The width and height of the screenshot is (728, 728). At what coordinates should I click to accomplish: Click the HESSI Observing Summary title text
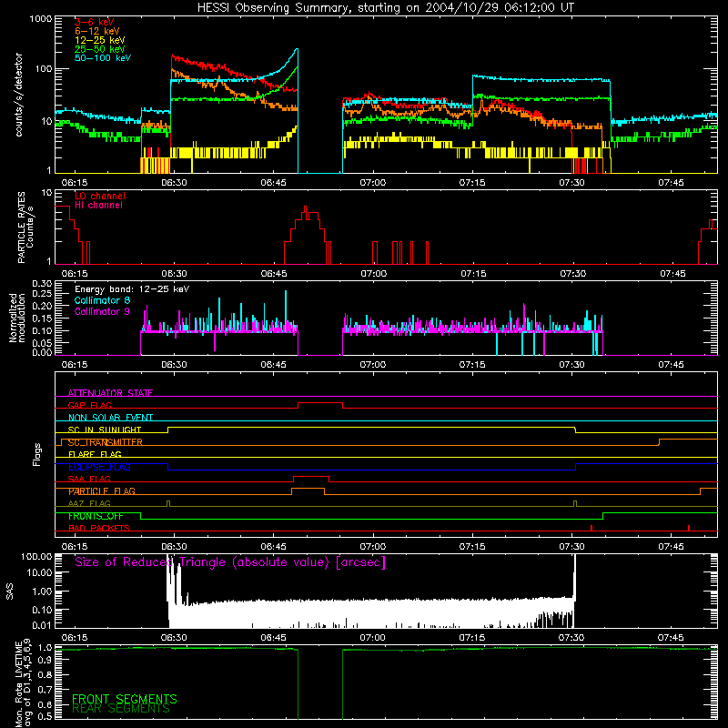pos(386,7)
